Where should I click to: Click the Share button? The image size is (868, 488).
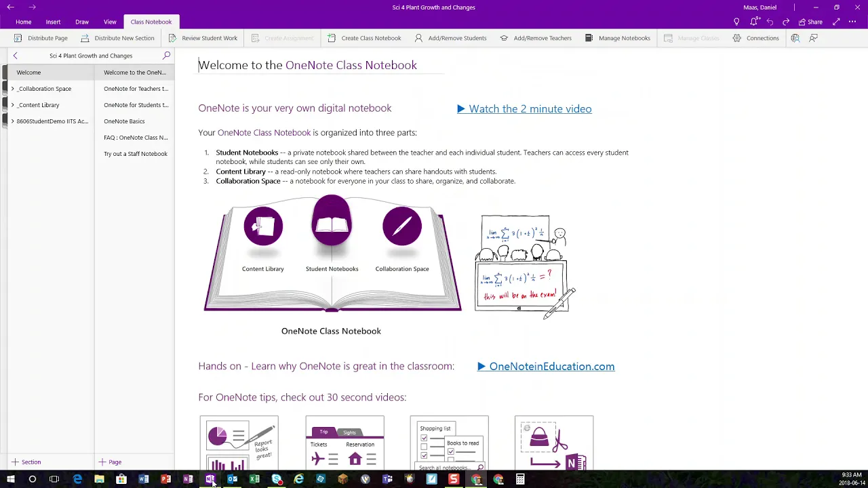810,22
